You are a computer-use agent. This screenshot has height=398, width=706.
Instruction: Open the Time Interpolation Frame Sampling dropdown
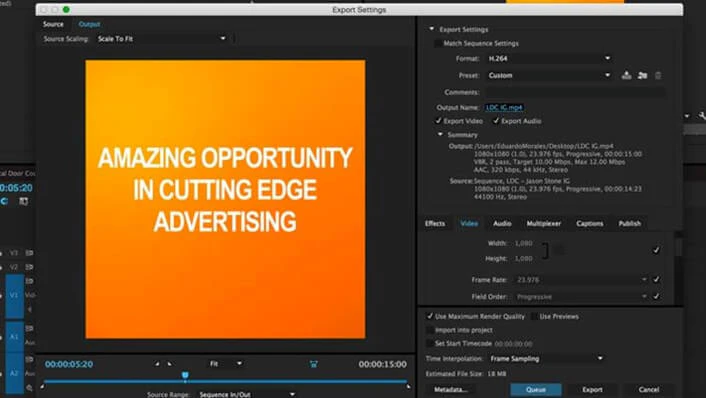pyautogui.click(x=546, y=358)
